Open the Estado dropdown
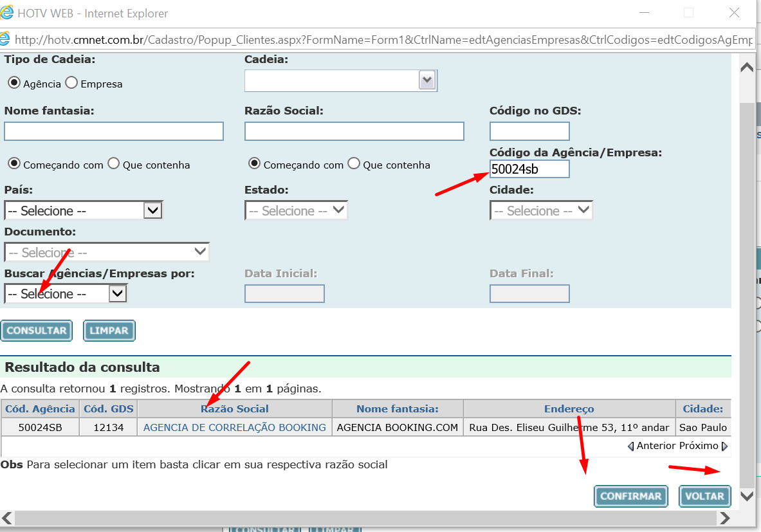 tap(296, 210)
